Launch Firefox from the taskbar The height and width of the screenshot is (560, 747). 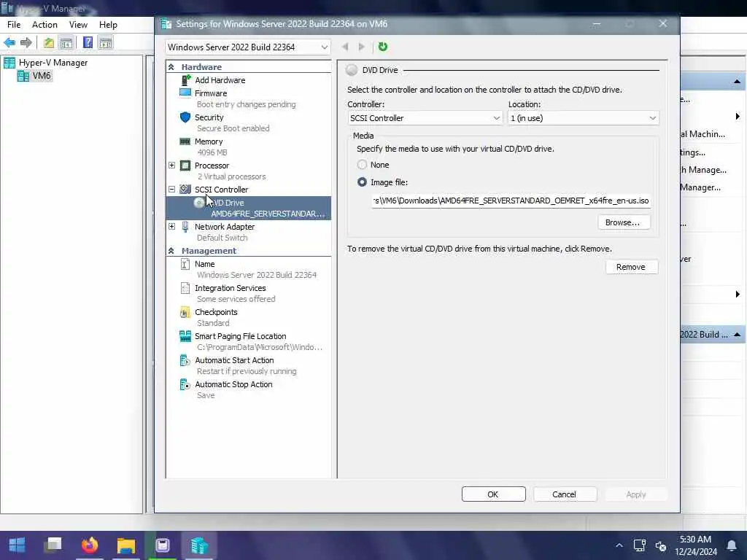pyautogui.click(x=90, y=545)
